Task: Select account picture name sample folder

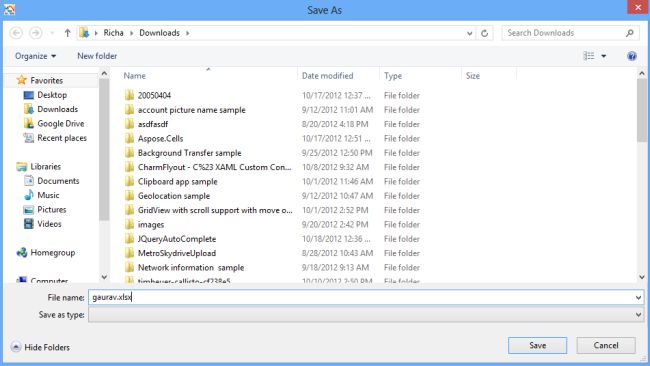Action: 192,110
